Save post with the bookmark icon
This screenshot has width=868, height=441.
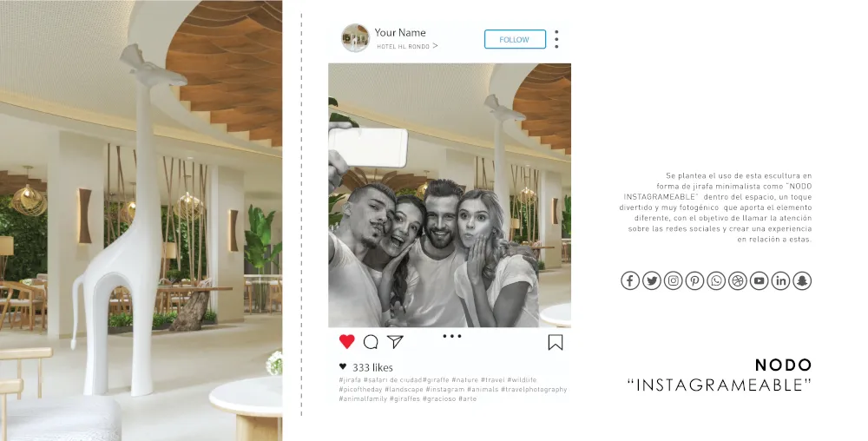pyautogui.click(x=556, y=343)
